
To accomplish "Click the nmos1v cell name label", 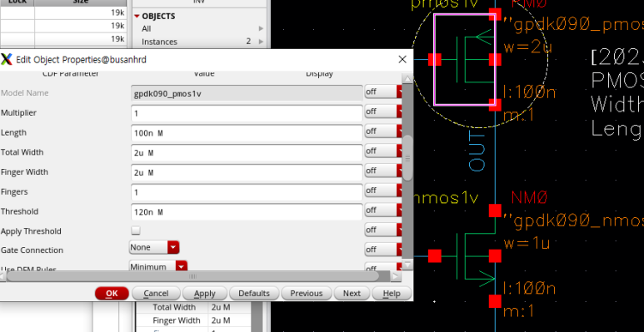I will pyautogui.click(x=446, y=199).
